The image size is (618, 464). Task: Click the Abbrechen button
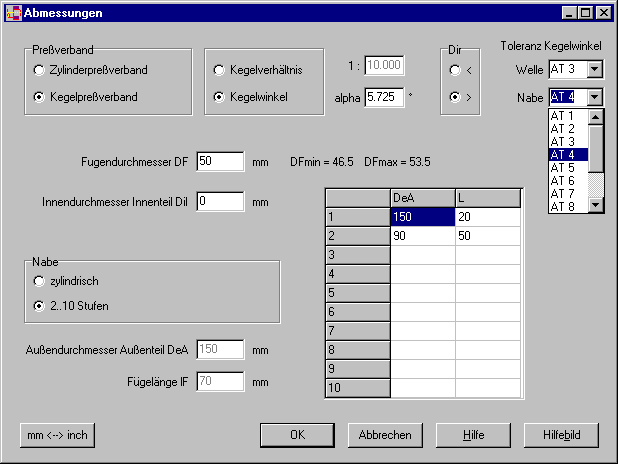(x=379, y=435)
